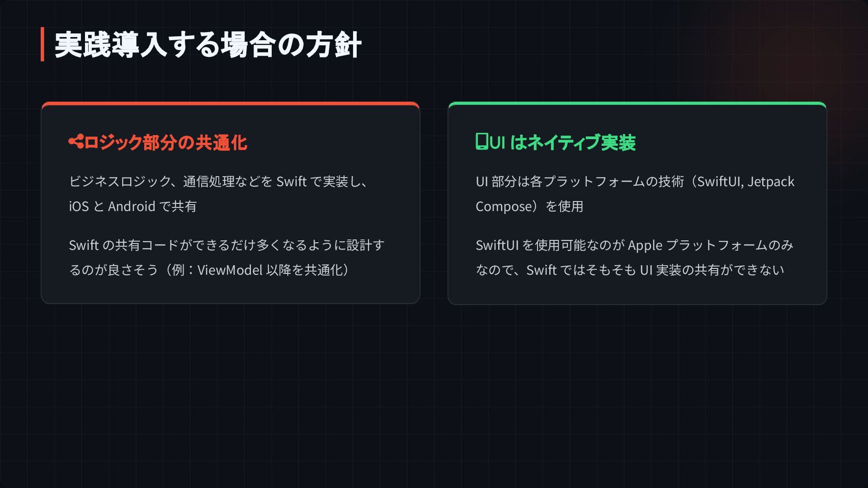Click the green top border of right card
Viewport: 868px width, 488px height.
[637, 103]
